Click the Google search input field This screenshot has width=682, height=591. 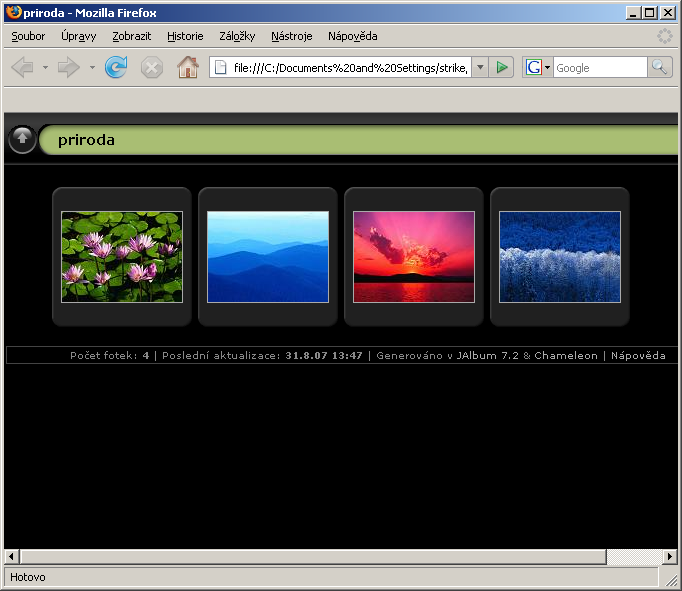tap(600, 67)
